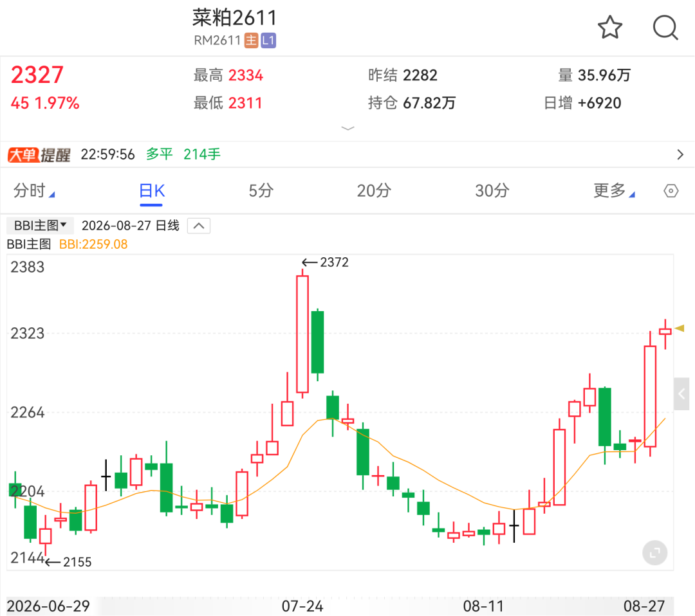695x616 pixels.
Task: Tap contract code RM2611
Action: 218,41
